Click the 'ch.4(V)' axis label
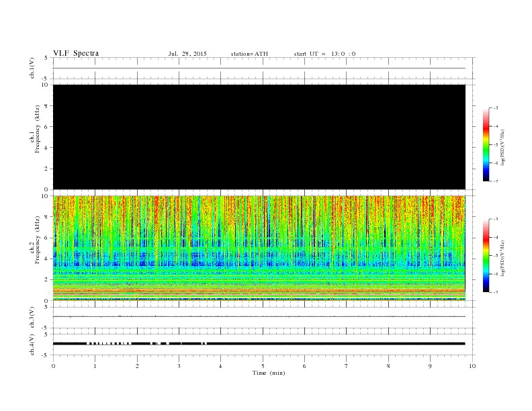 (x=32, y=345)
